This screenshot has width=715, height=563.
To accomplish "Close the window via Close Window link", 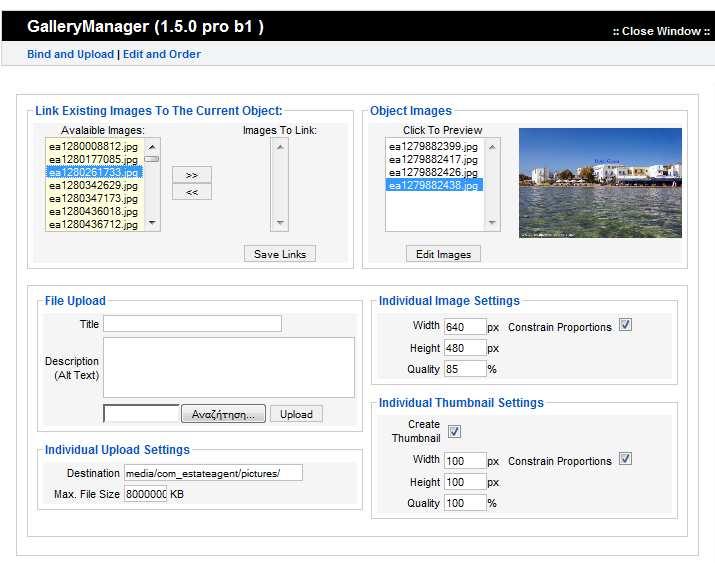I will [x=661, y=31].
